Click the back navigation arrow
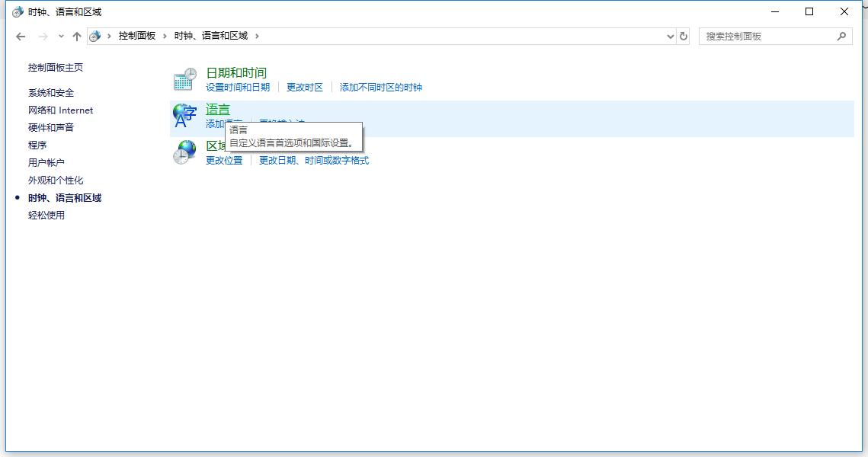The image size is (868, 457). tap(21, 35)
